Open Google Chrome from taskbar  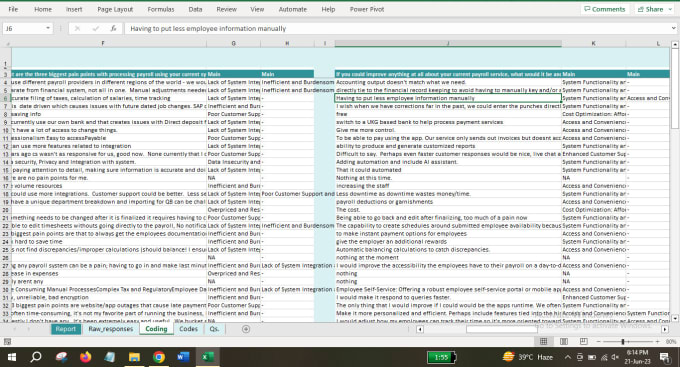159,357
